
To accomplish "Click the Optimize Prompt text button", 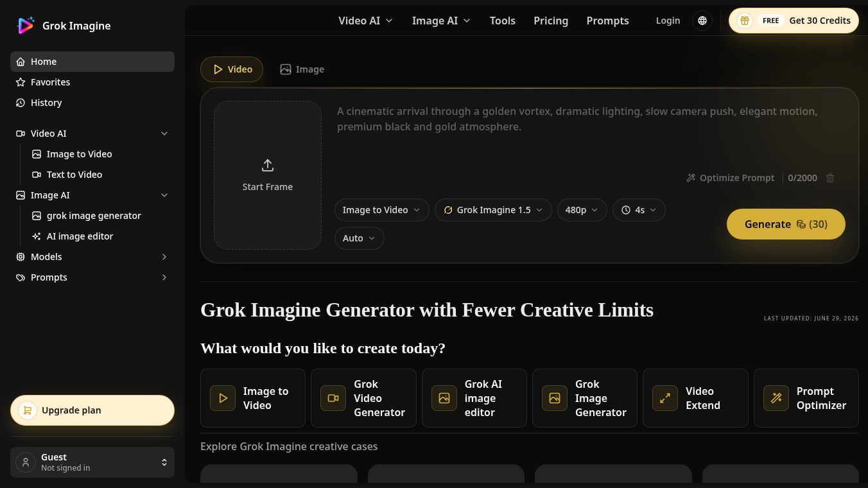I will [730, 178].
